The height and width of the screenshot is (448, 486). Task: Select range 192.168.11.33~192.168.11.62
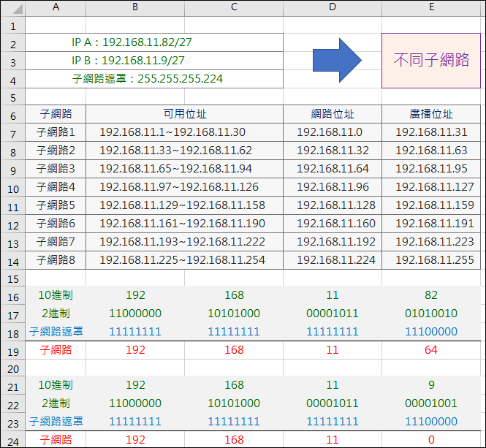[184, 151]
